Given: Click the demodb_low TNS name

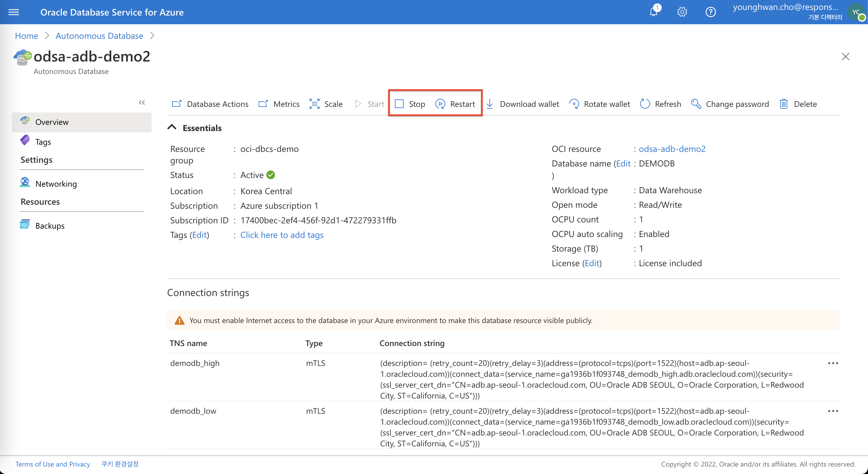Looking at the screenshot, I should click(193, 411).
